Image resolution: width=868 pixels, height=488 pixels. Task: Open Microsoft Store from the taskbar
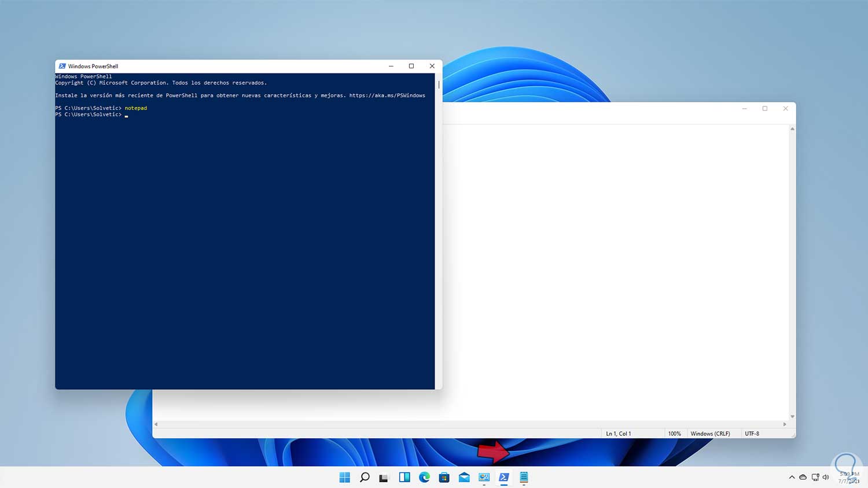pyautogui.click(x=444, y=477)
